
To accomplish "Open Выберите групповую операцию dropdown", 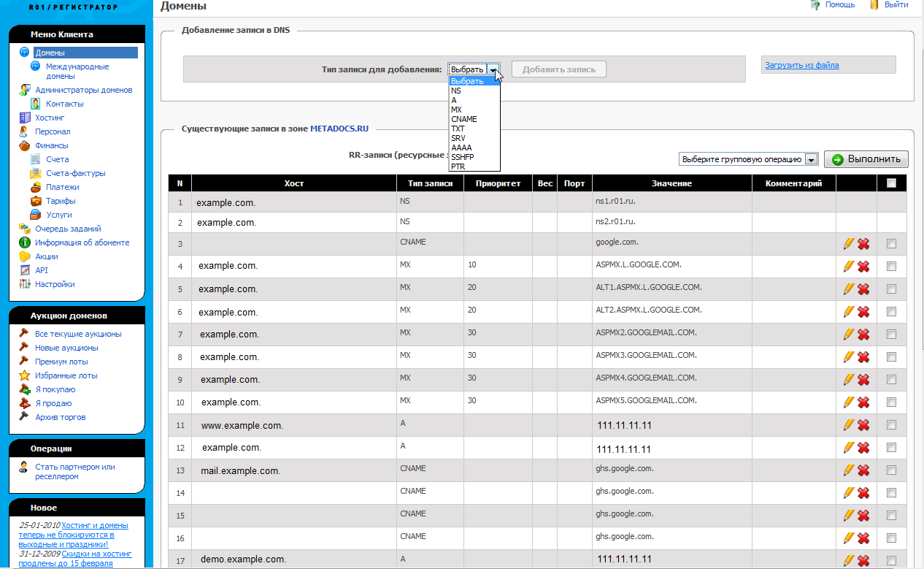I will pyautogui.click(x=748, y=159).
